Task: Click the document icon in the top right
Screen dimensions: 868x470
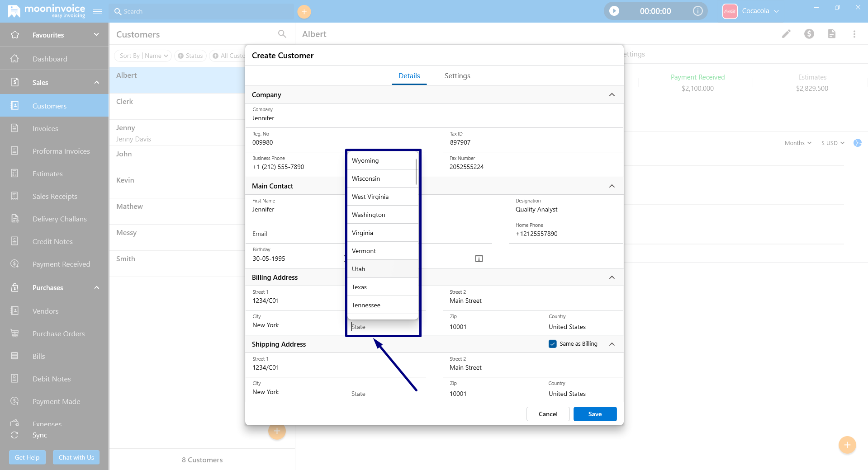Action: click(832, 34)
